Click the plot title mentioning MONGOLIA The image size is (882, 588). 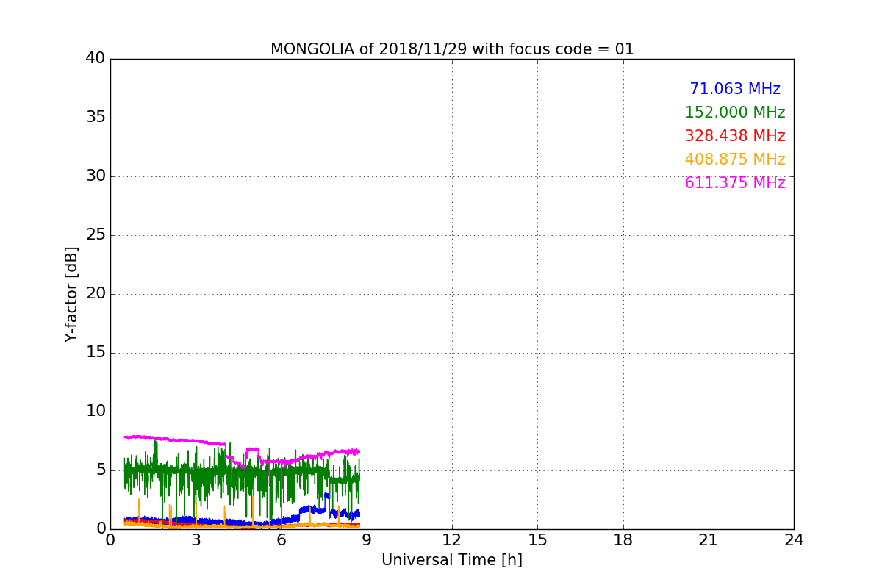point(452,49)
